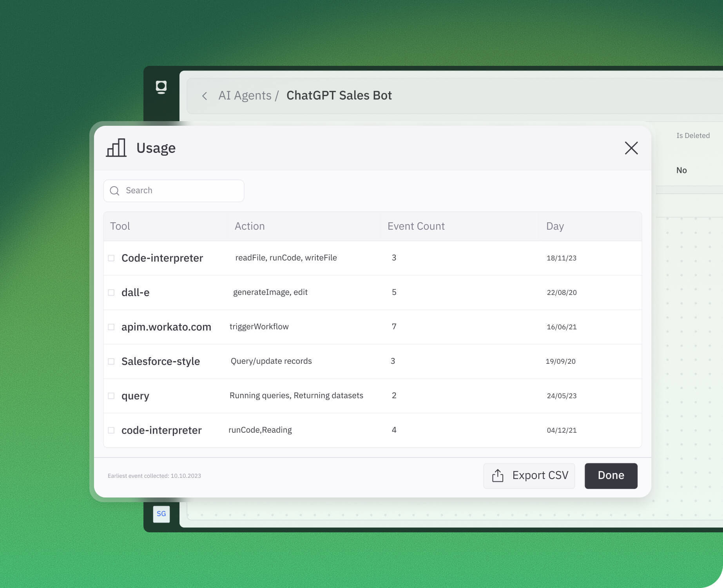Screen dimensions: 723x588
Task: Click the back chevron before AI Agents
Action: tap(204, 96)
